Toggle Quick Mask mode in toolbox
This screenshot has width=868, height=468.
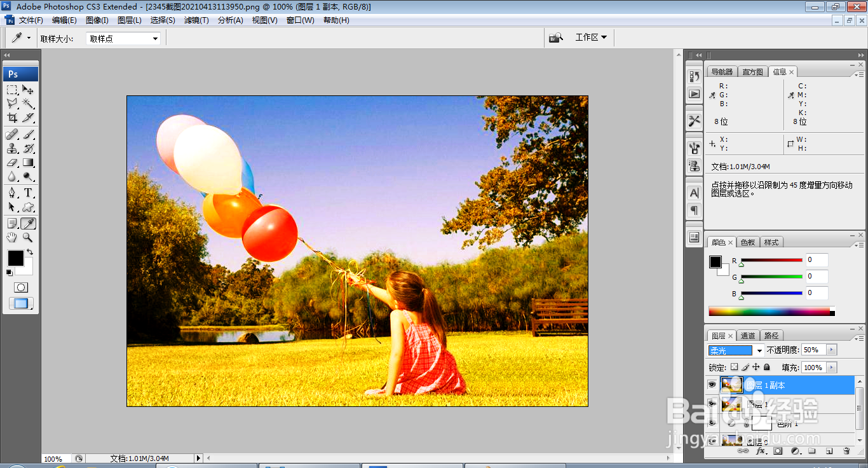(21, 287)
